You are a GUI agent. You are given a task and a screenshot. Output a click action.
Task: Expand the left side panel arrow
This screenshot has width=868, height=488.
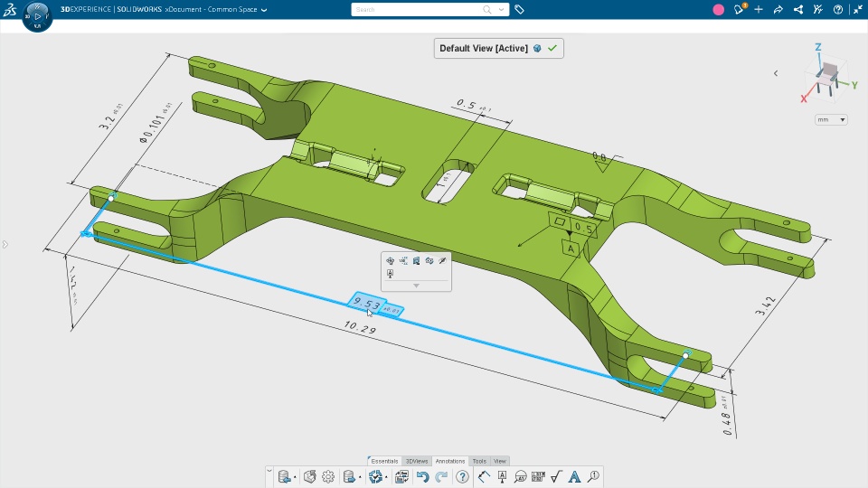[x=5, y=244]
